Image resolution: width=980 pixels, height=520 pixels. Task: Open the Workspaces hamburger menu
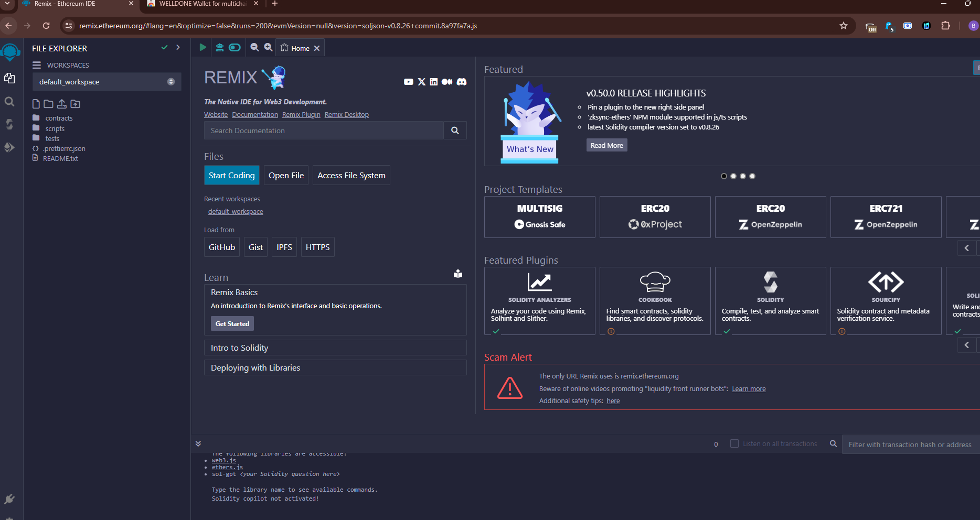click(37, 65)
